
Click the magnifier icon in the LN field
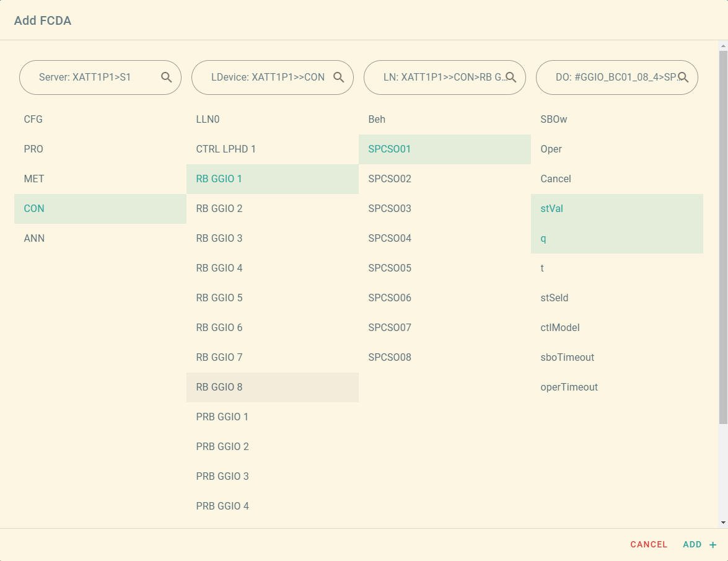[x=511, y=77]
